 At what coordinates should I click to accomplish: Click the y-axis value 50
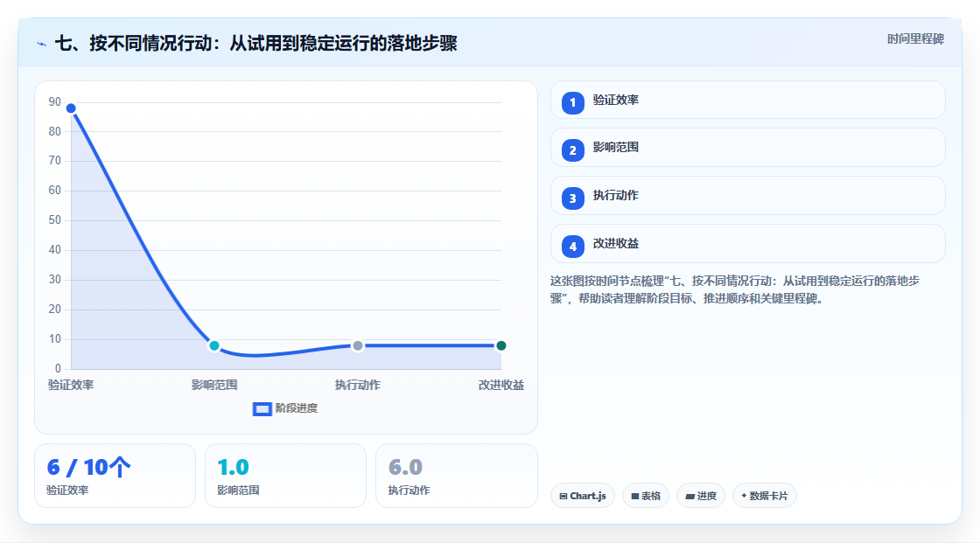click(55, 220)
